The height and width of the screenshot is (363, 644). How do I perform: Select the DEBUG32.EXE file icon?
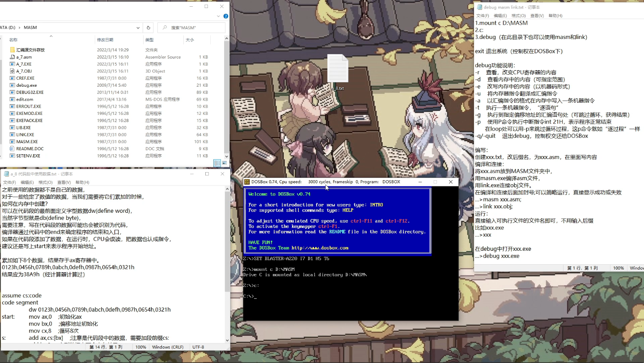[x=13, y=92]
